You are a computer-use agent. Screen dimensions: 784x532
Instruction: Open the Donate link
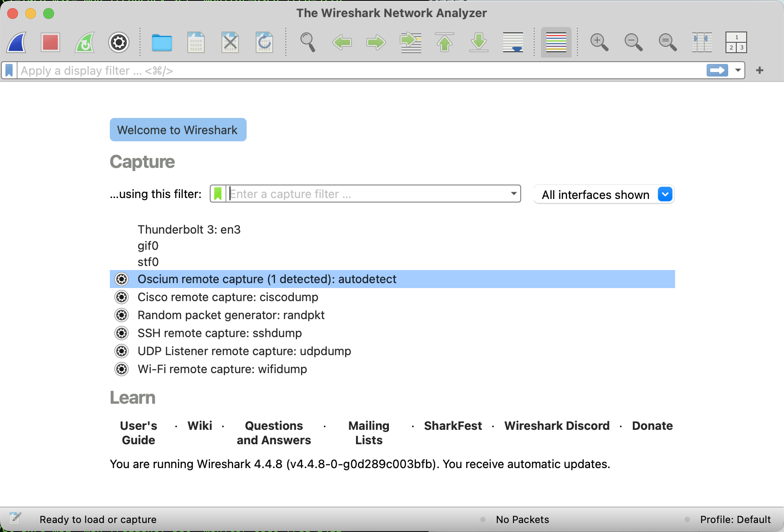coord(653,426)
